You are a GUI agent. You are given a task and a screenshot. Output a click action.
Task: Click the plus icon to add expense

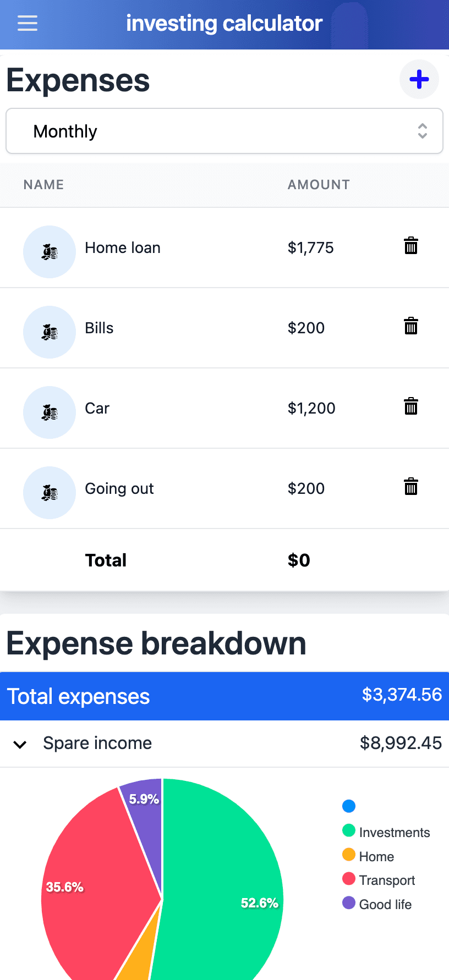419,79
